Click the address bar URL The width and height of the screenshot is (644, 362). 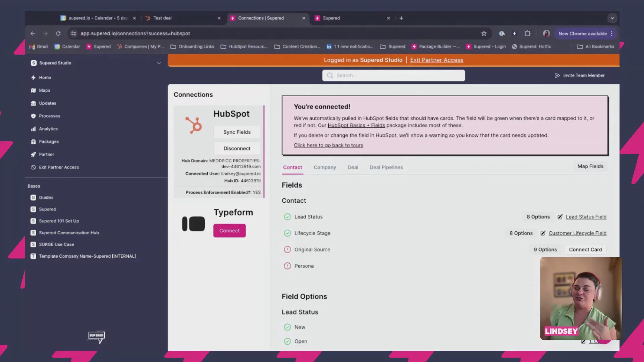pyautogui.click(x=135, y=34)
